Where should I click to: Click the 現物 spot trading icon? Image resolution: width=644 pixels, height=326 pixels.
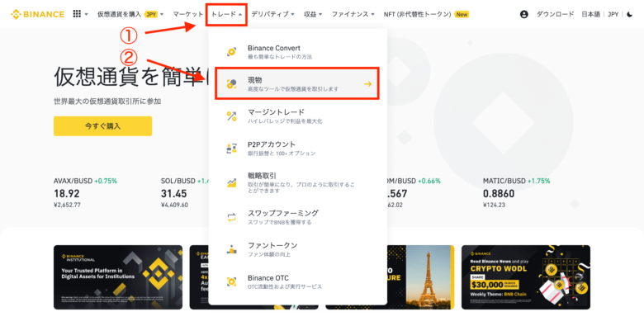[x=232, y=84]
